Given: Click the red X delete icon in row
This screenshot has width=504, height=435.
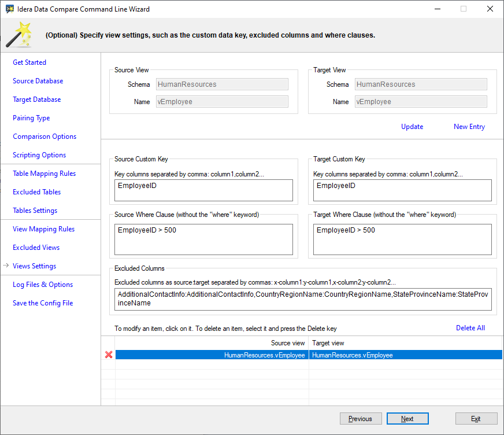Looking at the screenshot, I should [108, 355].
